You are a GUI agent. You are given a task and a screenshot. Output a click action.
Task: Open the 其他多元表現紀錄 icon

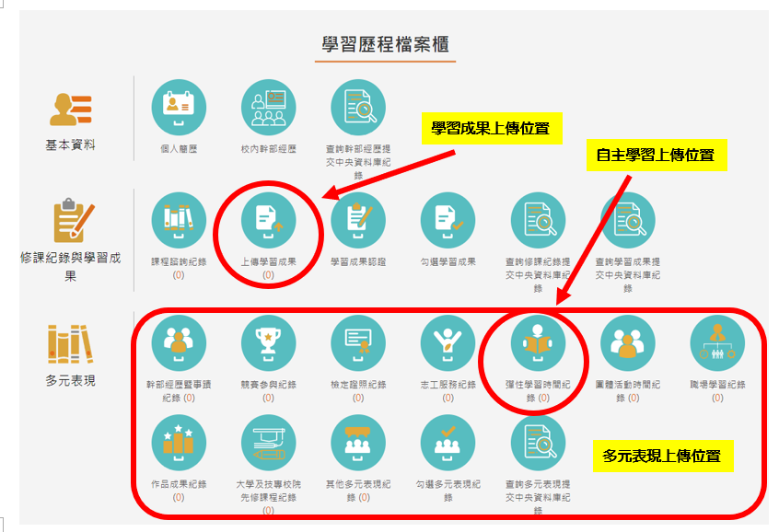click(x=358, y=443)
